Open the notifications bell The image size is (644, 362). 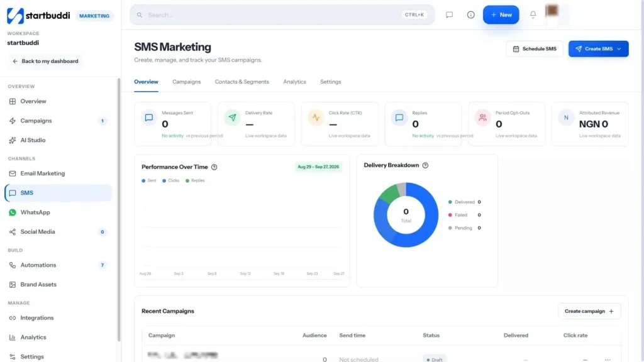click(533, 15)
